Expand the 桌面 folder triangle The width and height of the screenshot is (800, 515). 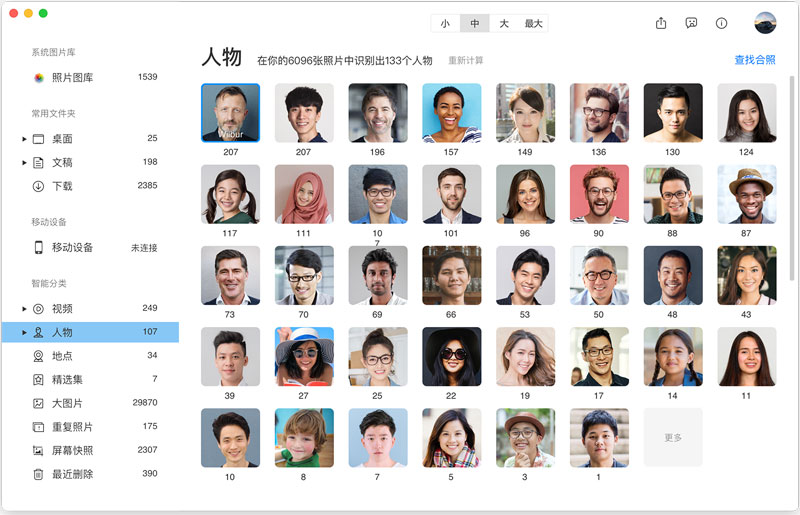pos(24,139)
